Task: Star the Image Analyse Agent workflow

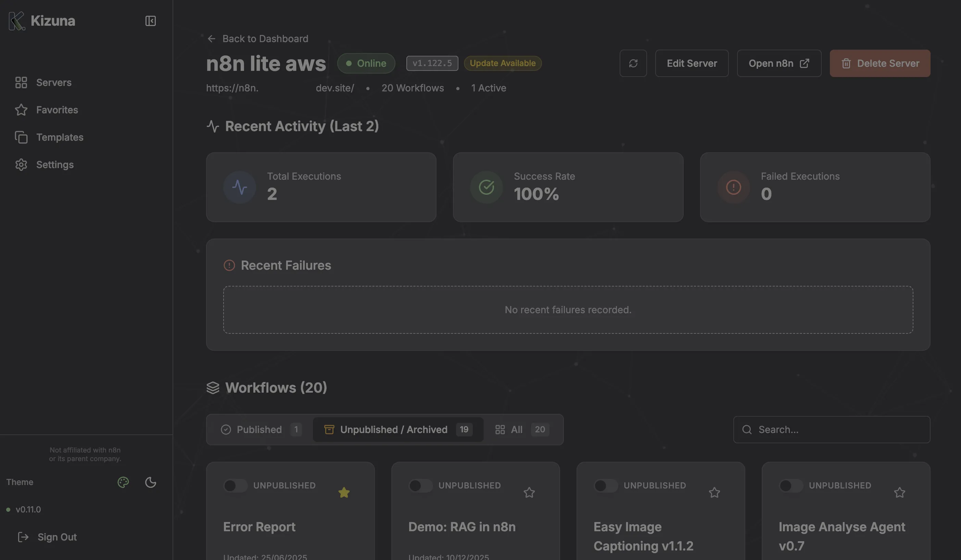Action: tap(899, 493)
